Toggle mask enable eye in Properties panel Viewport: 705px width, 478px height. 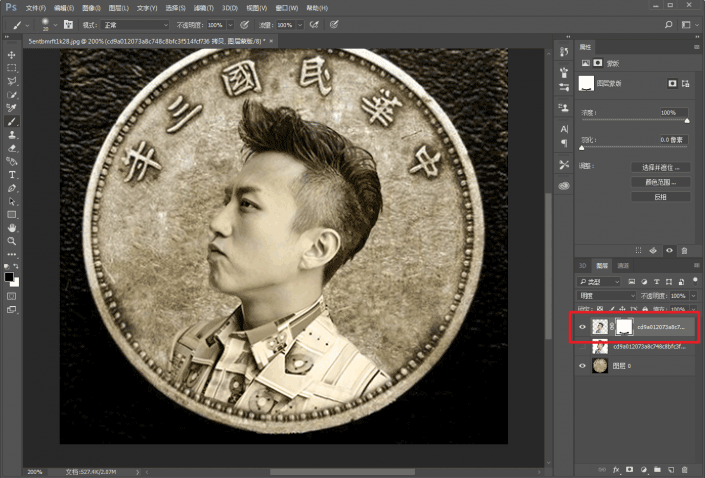[x=669, y=250]
